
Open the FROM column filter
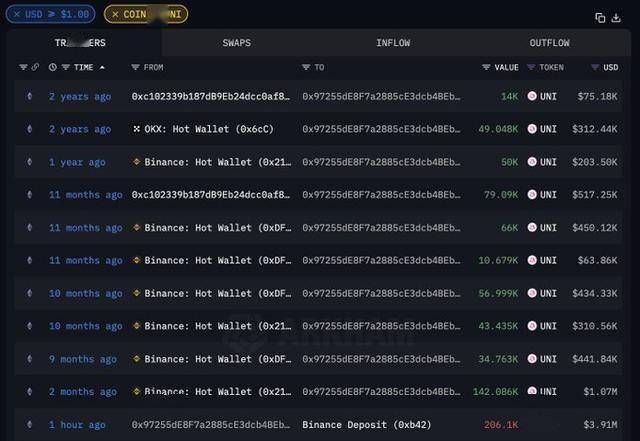click(135, 67)
